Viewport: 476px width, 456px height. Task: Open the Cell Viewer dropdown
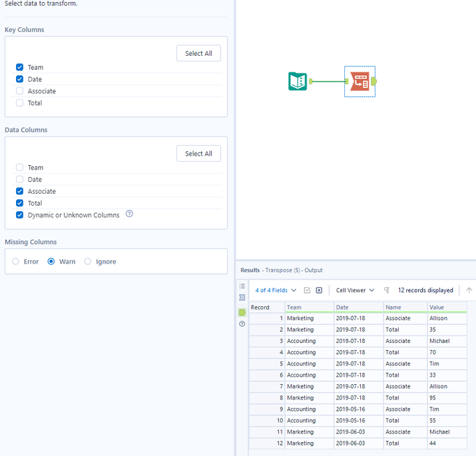(355, 290)
